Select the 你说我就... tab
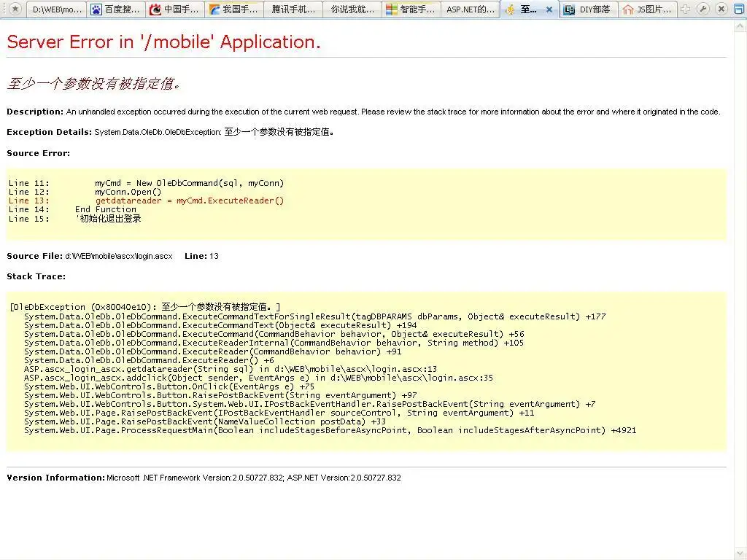747x560 pixels. (352, 9)
